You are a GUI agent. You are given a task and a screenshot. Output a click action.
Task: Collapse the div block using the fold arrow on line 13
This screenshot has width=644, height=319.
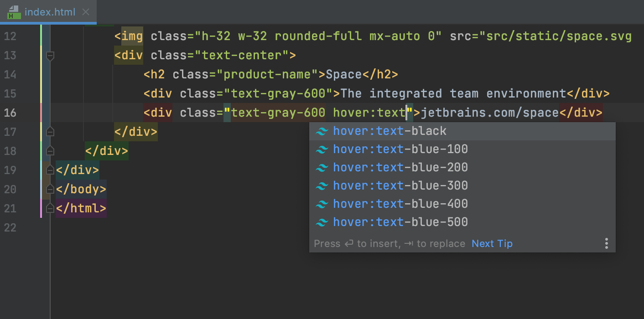50,57
